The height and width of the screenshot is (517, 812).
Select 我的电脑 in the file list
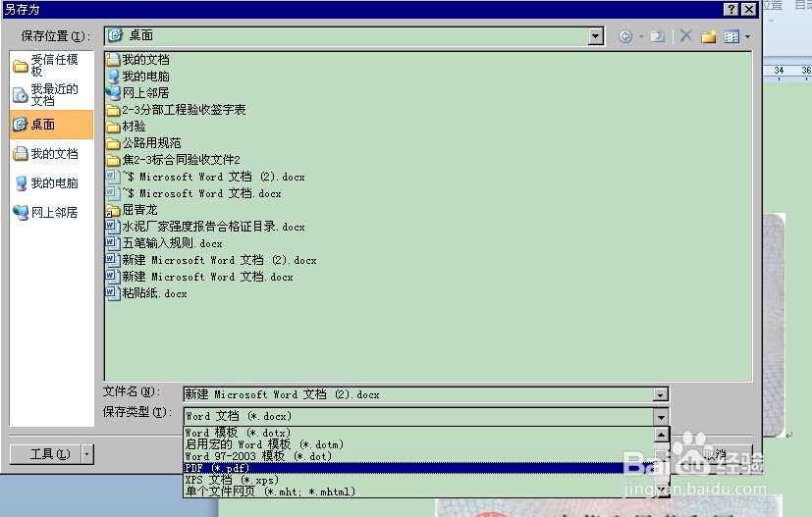[138, 77]
